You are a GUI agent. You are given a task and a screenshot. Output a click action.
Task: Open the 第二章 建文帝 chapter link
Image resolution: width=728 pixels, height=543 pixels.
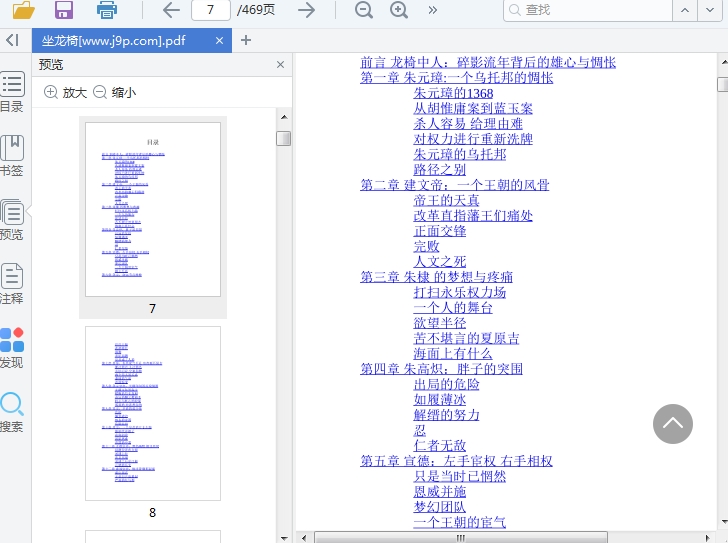point(455,185)
